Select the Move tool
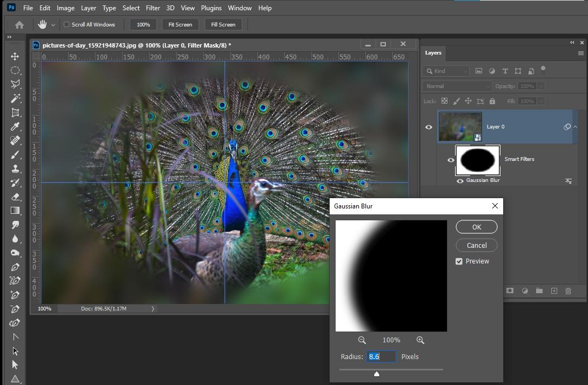 [15, 56]
